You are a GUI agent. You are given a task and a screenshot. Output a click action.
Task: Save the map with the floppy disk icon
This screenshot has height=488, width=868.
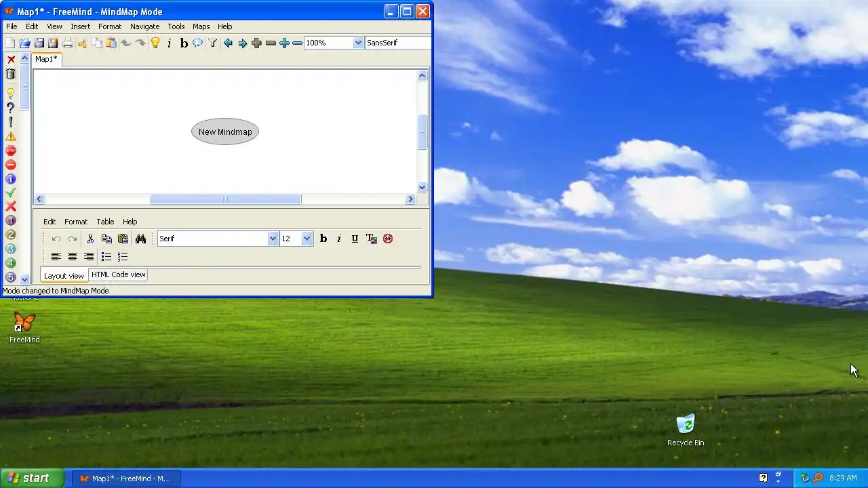39,43
